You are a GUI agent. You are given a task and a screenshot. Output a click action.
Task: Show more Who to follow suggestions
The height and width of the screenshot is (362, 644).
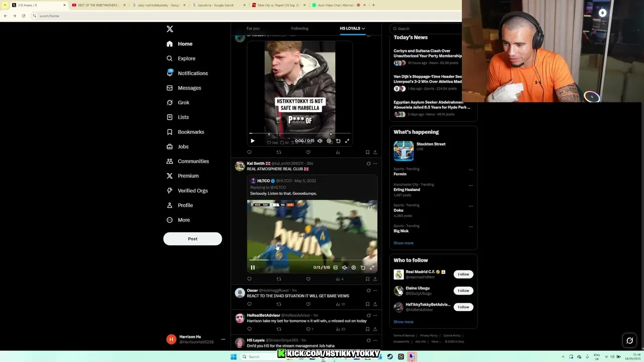pos(404,322)
